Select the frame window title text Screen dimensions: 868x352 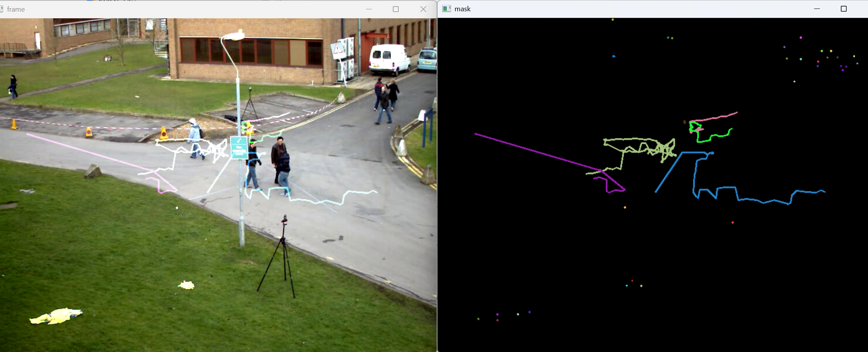tap(16, 9)
